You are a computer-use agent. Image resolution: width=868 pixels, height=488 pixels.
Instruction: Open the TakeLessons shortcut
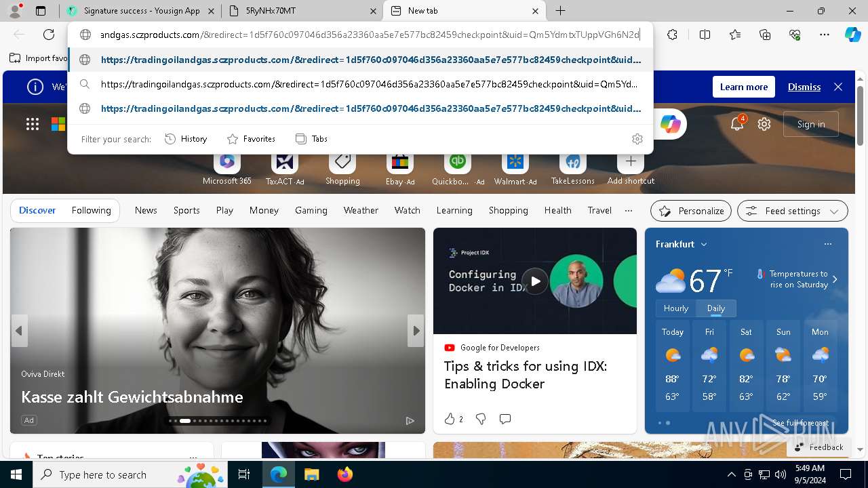coord(573,169)
